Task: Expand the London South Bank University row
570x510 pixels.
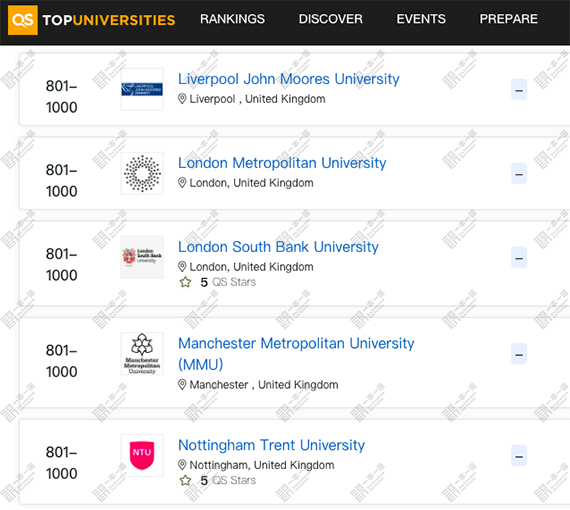Action: click(519, 257)
